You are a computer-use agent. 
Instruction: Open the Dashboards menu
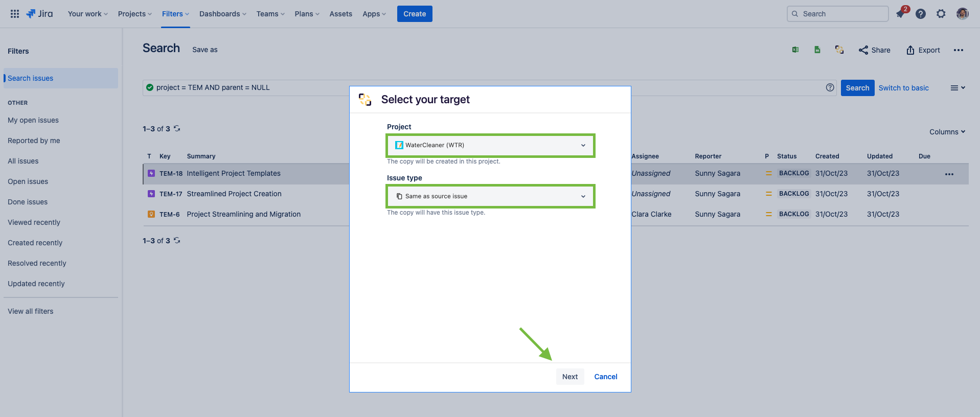point(222,14)
